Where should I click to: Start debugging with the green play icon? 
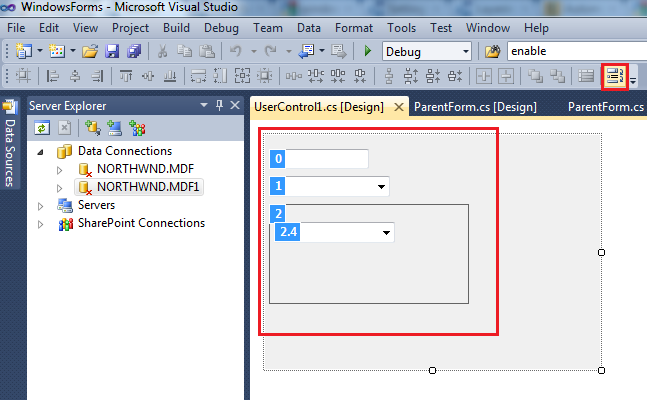(367, 51)
